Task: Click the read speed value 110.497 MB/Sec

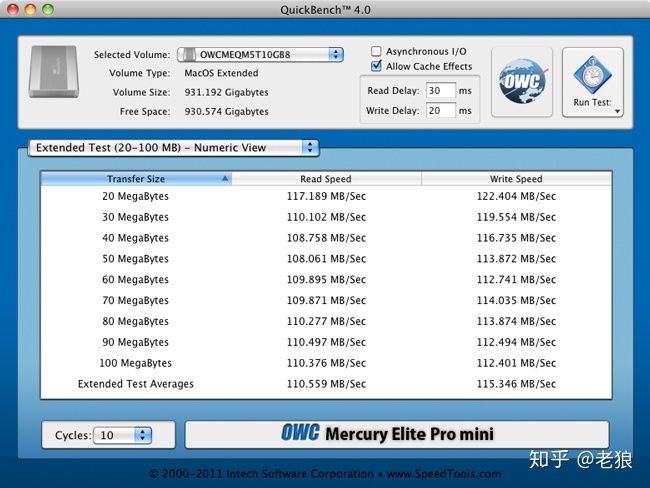Action: (326, 342)
